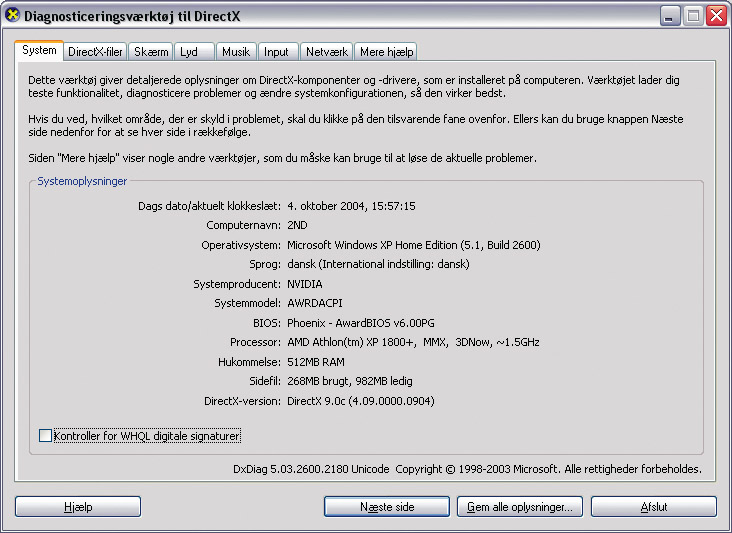Viewport: 732px width, 533px height.
Task: Select the System tab
Action: (39, 50)
